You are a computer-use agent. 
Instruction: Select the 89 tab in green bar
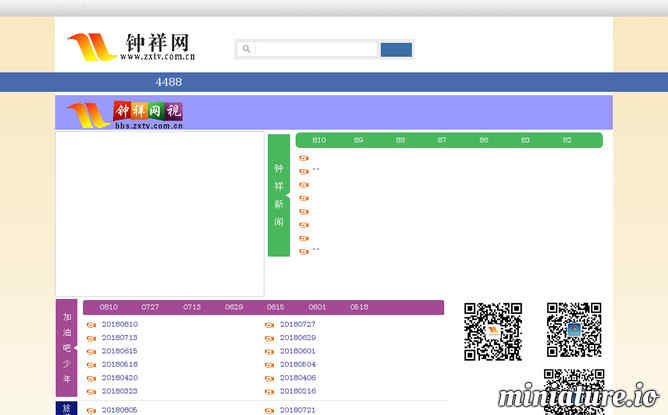coord(358,140)
